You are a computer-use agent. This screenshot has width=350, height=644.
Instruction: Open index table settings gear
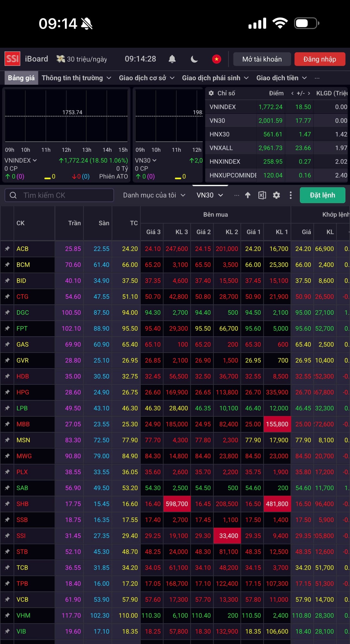[x=211, y=93]
